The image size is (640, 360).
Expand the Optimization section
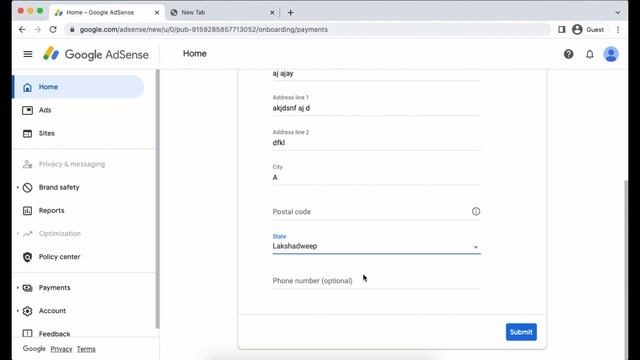pos(18,233)
